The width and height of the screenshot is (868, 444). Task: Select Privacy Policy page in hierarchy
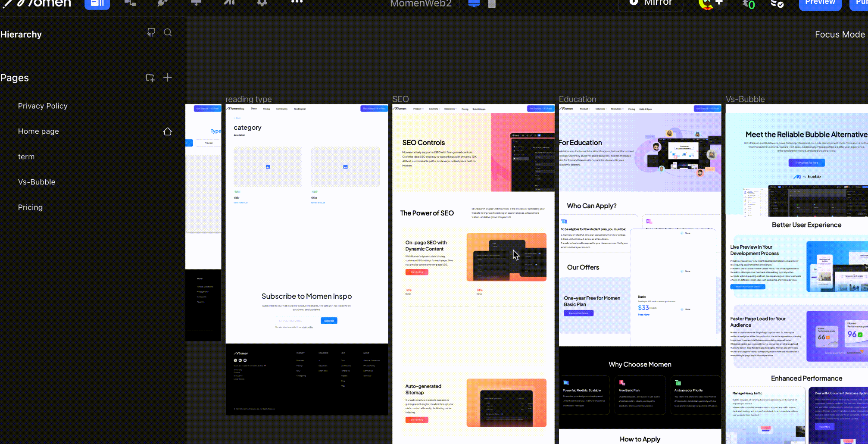[x=43, y=106]
